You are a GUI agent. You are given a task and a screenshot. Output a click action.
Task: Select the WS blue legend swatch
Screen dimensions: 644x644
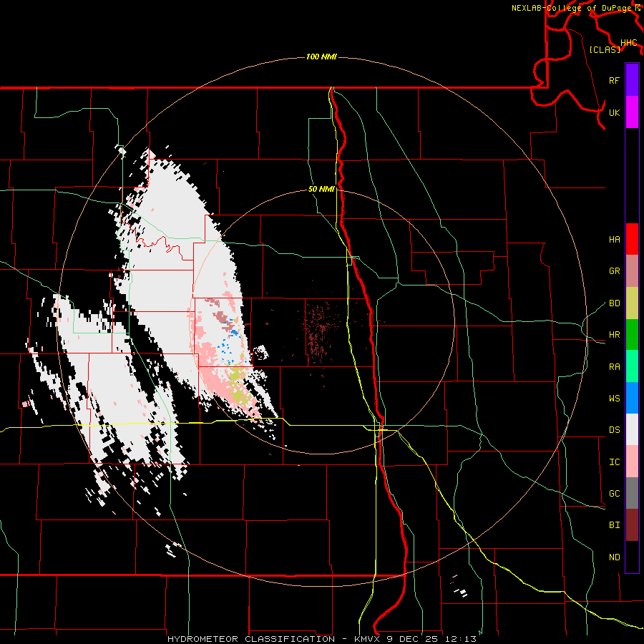point(632,398)
